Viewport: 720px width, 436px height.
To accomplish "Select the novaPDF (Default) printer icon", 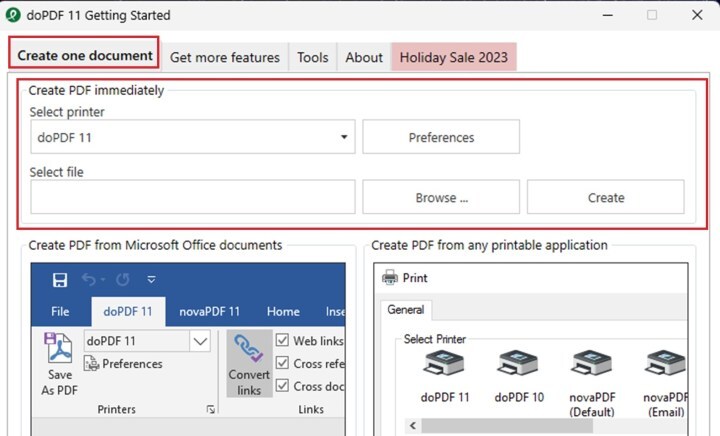I will point(591,363).
